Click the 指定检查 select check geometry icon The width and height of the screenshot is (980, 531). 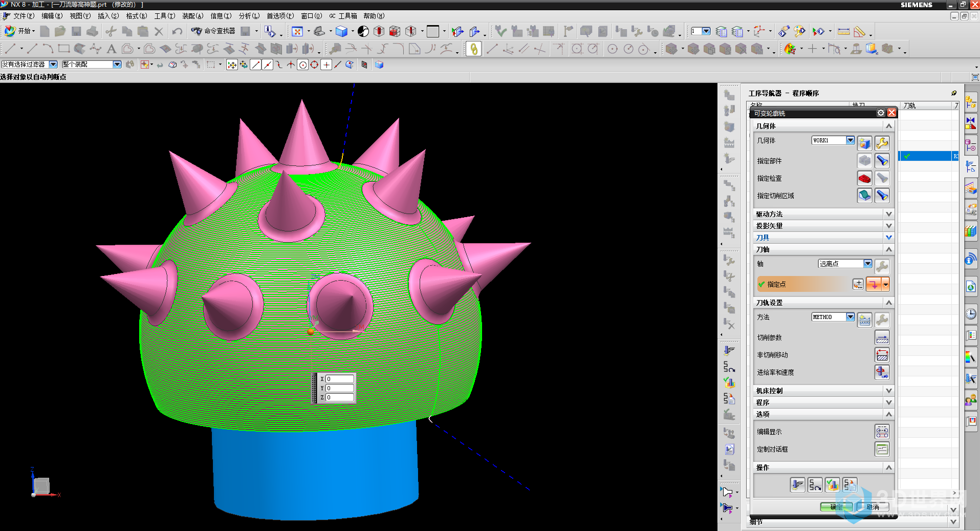point(864,178)
